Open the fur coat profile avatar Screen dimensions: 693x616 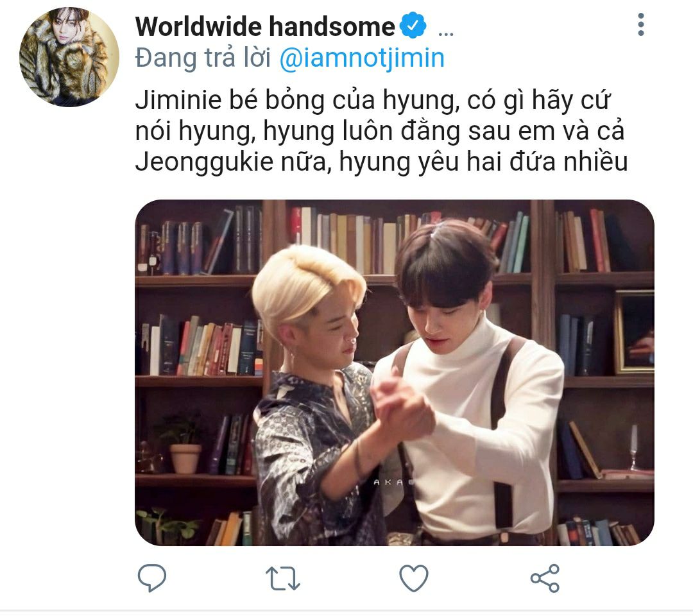coord(69,56)
